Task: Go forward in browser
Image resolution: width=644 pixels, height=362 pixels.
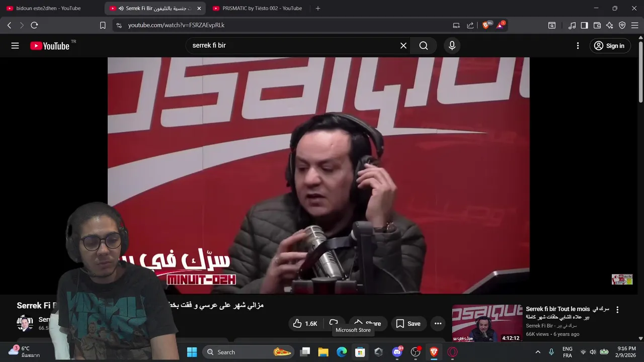Action: (22, 25)
